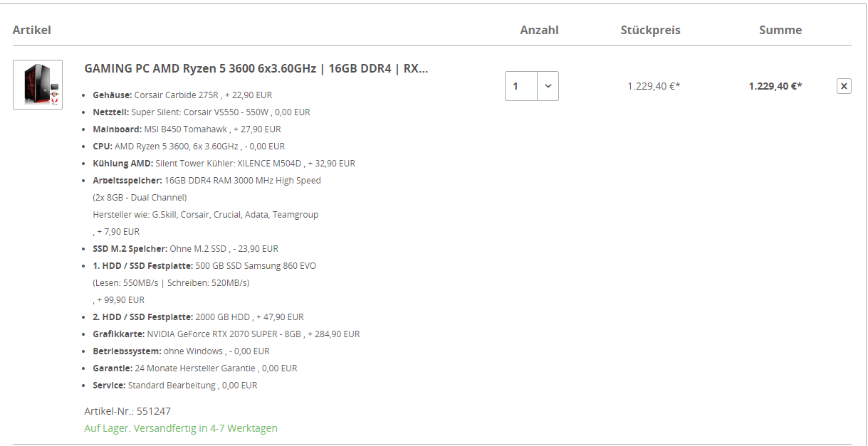
Task: Click the green Auf Lager shipping notice
Action: 181,428
